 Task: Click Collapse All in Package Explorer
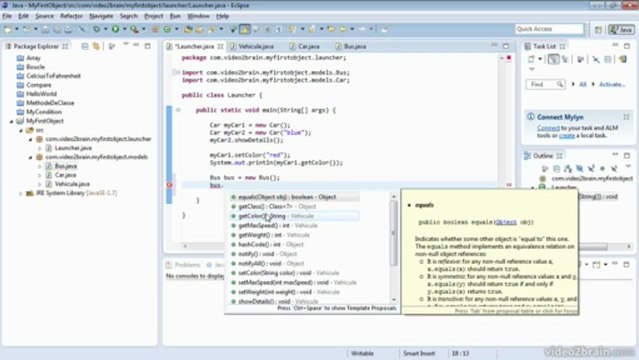coord(85,46)
